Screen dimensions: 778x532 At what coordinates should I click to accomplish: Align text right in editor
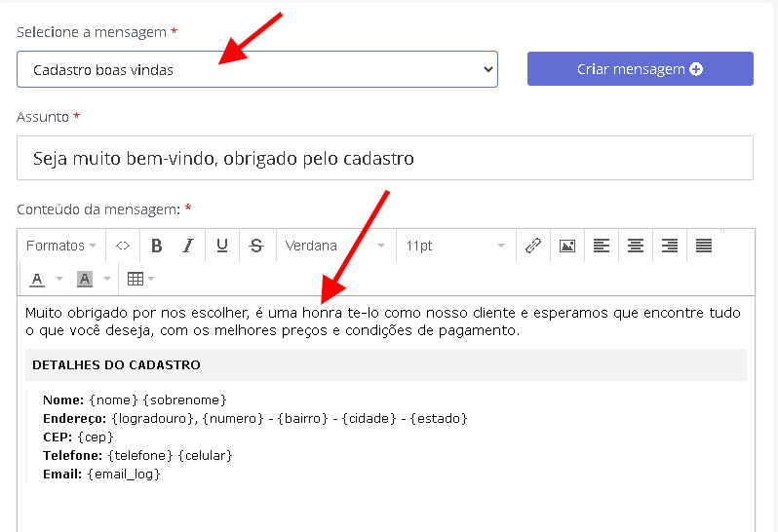tap(670, 246)
